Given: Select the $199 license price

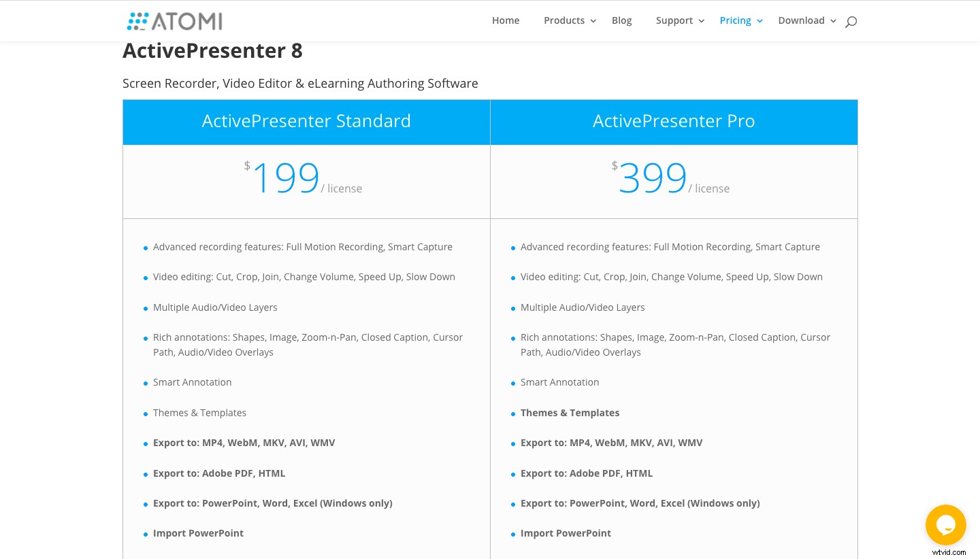Looking at the screenshot, I should [286, 177].
